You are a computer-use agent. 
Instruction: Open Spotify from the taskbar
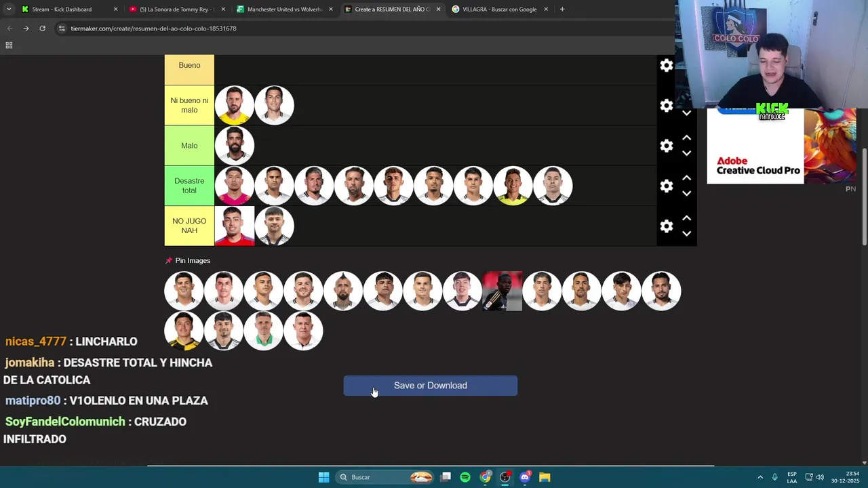(x=465, y=477)
